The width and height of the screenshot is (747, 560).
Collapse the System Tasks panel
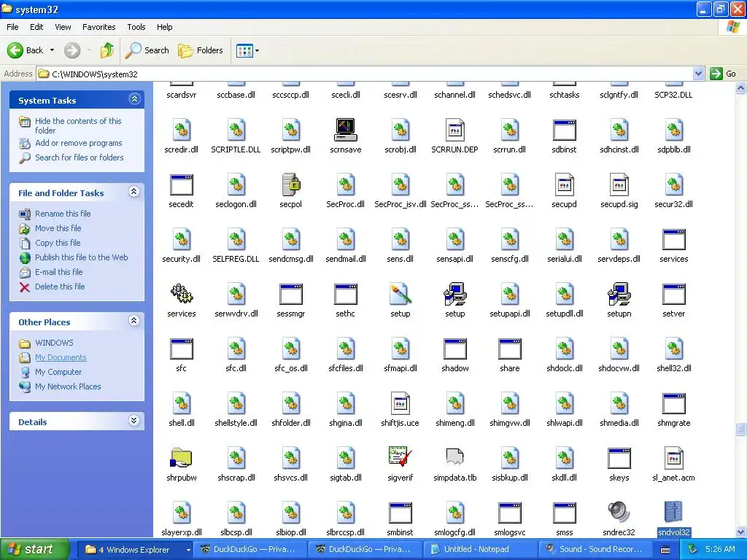(134, 99)
